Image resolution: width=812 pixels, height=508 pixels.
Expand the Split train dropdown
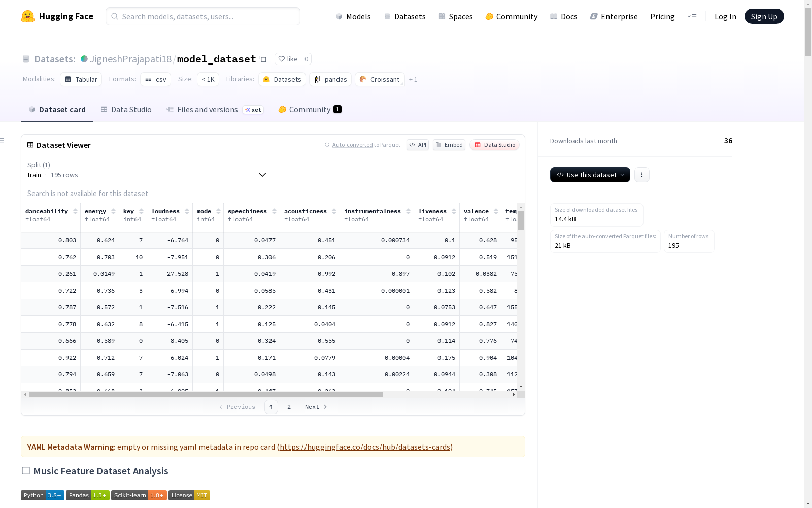pos(147,170)
